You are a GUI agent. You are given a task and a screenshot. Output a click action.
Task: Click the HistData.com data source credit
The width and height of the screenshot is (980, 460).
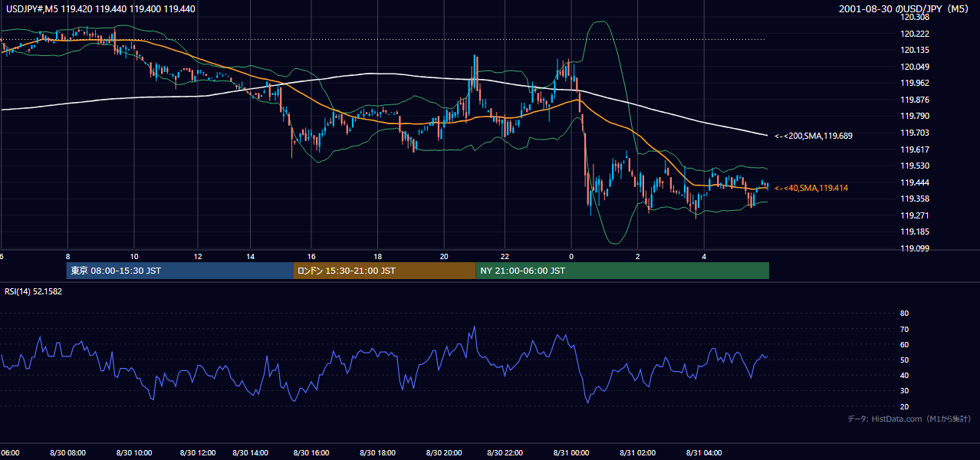point(909,419)
